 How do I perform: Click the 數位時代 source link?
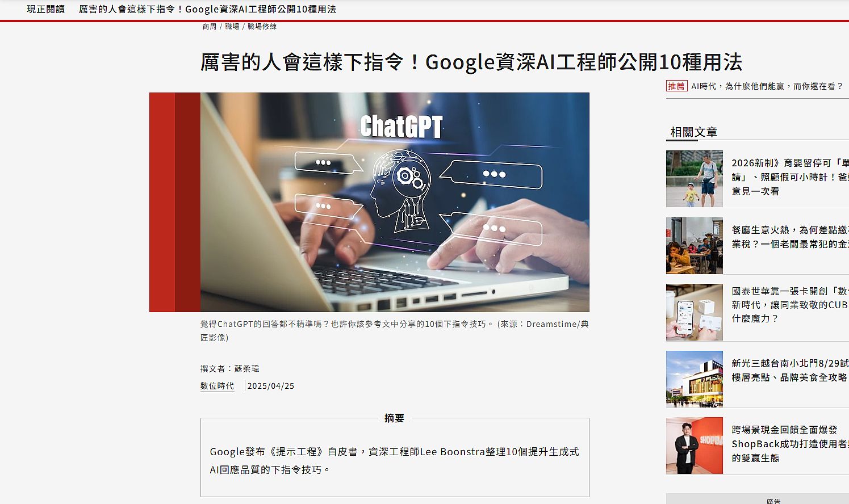pos(217,386)
